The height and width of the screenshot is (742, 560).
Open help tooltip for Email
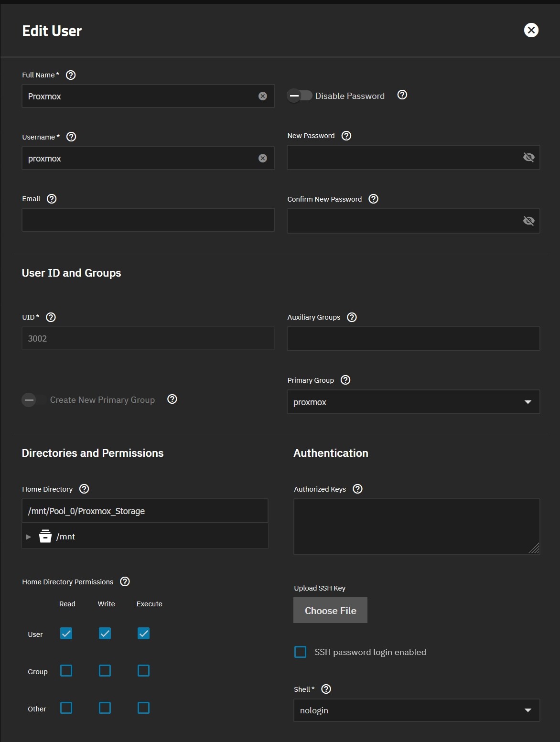click(52, 199)
